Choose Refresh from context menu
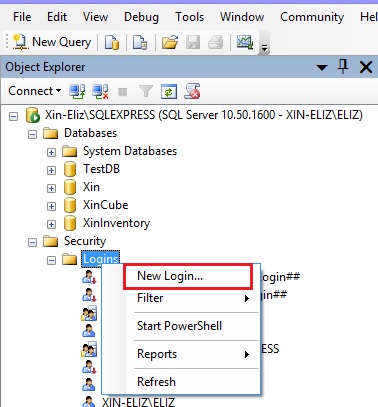This screenshot has width=378, height=407. (193, 382)
